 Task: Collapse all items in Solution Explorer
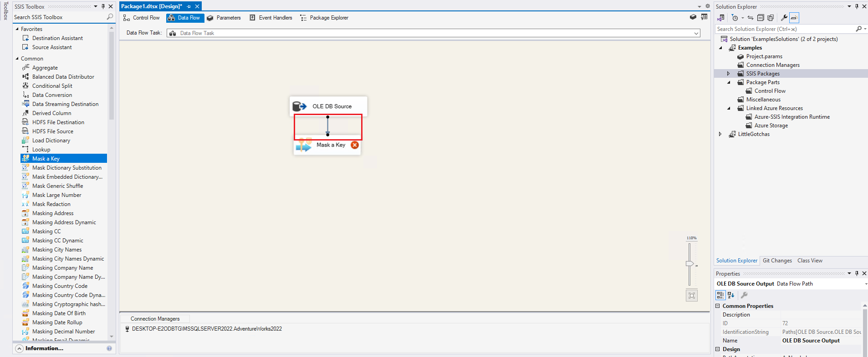[760, 18]
